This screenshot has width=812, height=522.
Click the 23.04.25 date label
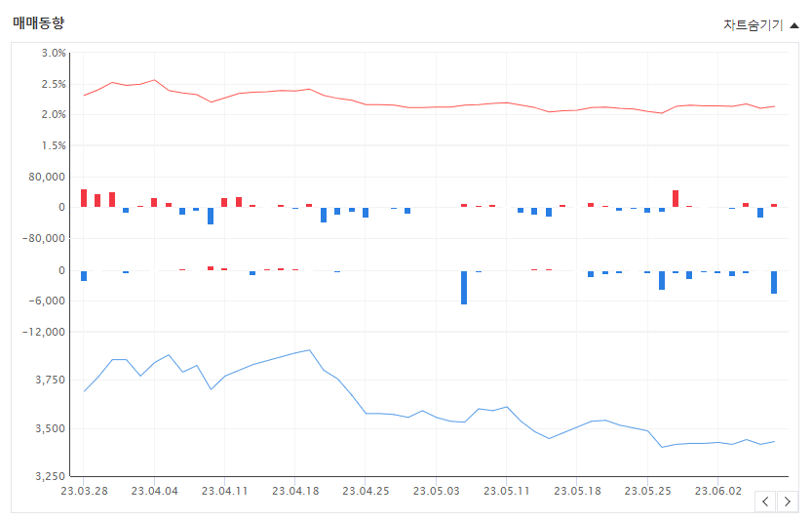(x=366, y=491)
